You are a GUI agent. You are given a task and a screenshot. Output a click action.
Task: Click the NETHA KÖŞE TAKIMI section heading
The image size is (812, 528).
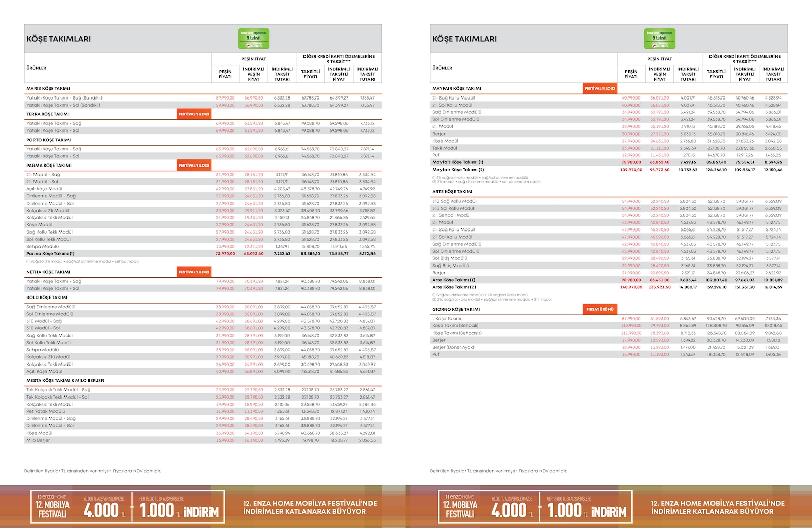(x=48, y=272)
